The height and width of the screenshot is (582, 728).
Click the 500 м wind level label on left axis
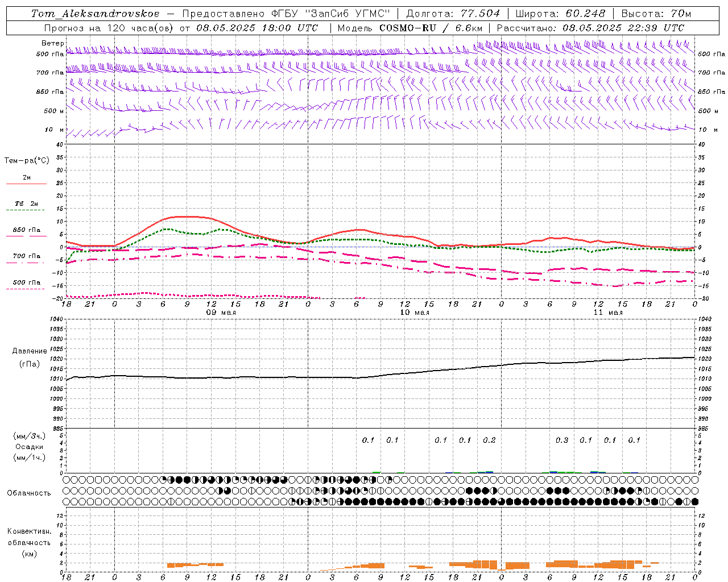[55, 111]
